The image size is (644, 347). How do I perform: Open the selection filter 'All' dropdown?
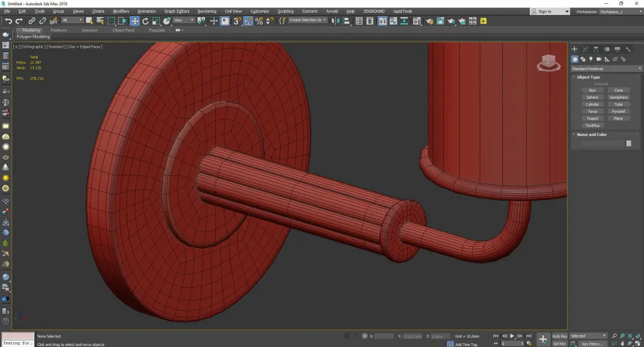(x=72, y=21)
